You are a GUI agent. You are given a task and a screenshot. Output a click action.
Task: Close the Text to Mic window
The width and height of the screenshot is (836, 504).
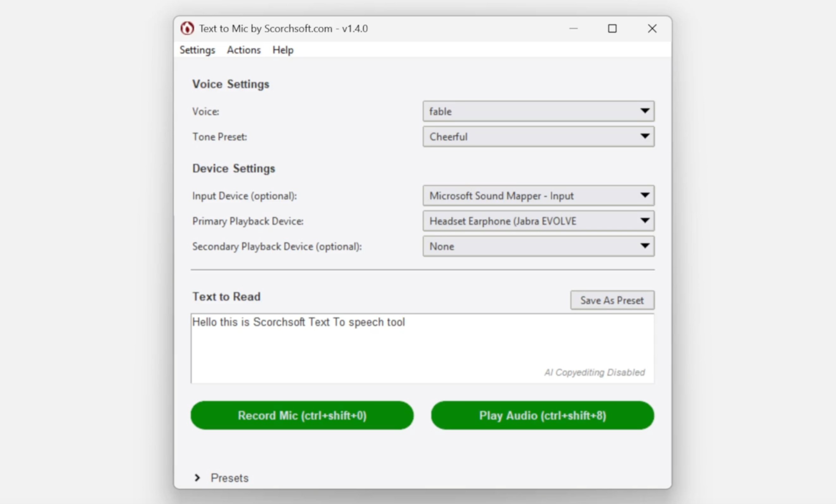tap(652, 28)
